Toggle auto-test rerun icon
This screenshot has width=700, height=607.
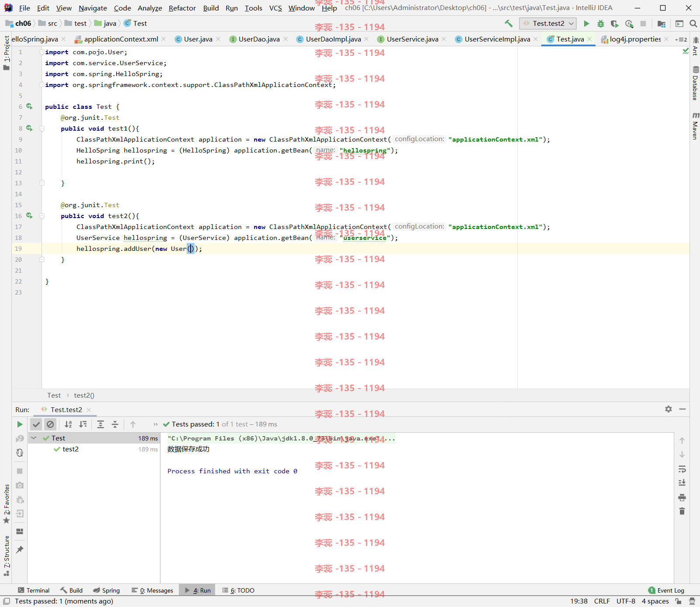pos(20,453)
